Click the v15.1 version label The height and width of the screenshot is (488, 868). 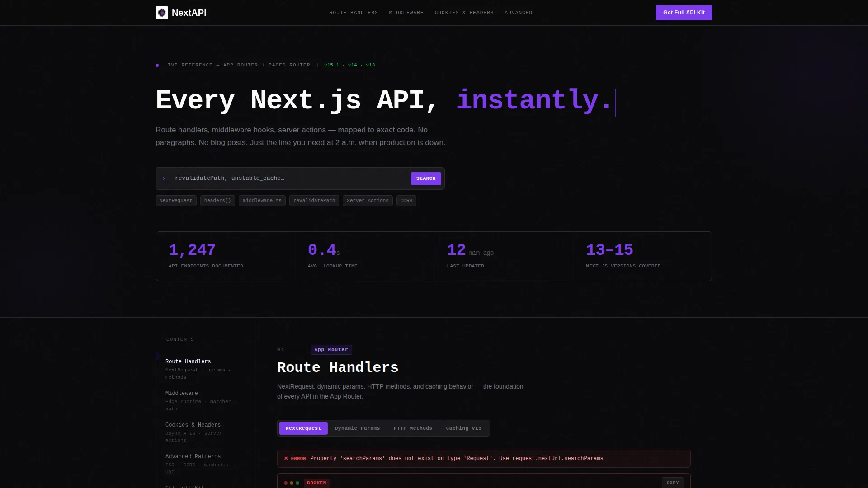[331, 65]
